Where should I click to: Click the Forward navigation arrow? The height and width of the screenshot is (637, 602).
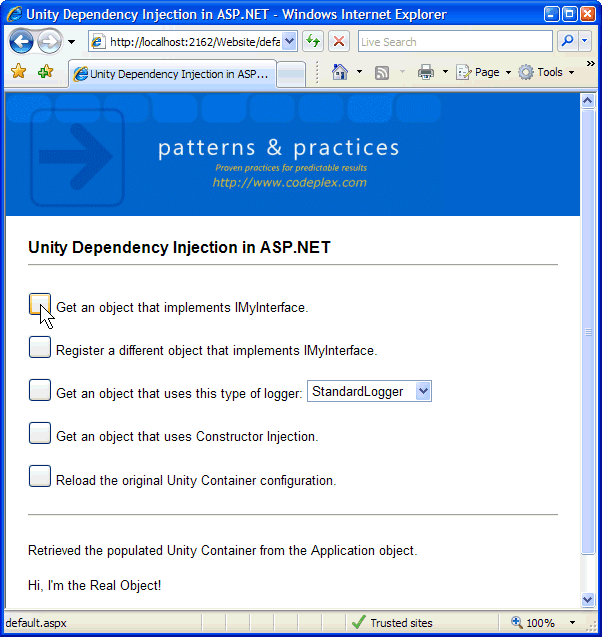pos(50,41)
